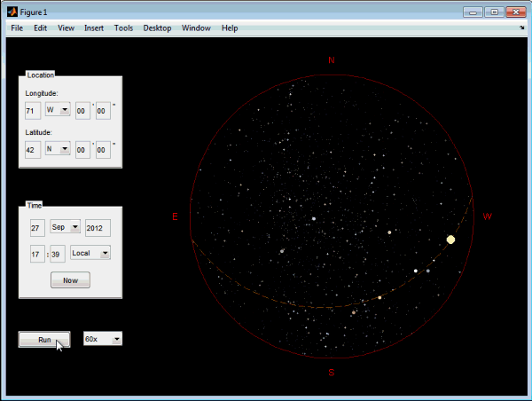The height and width of the screenshot is (401, 532).
Task: Open the Tools menu
Action: tap(123, 28)
